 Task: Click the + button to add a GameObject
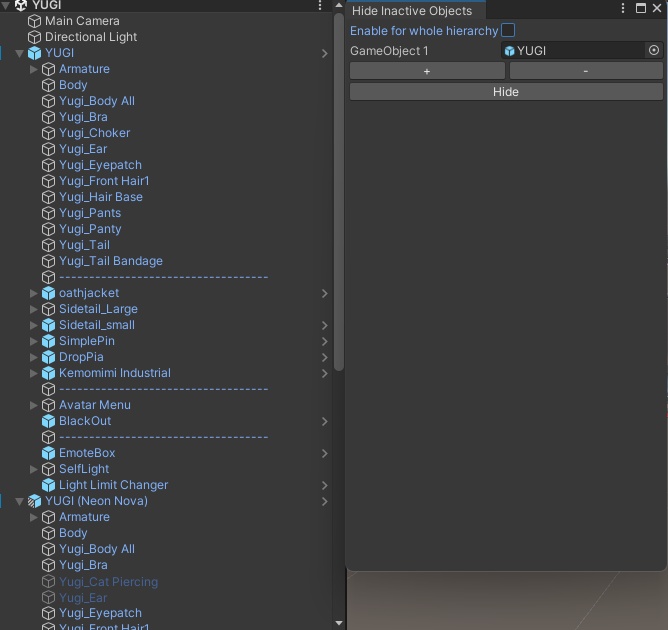(x=427, y=71)
